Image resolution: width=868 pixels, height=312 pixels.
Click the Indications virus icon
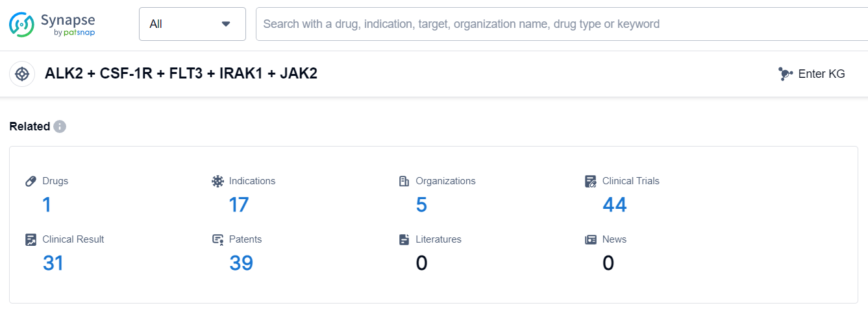click(x=217, y=181)
